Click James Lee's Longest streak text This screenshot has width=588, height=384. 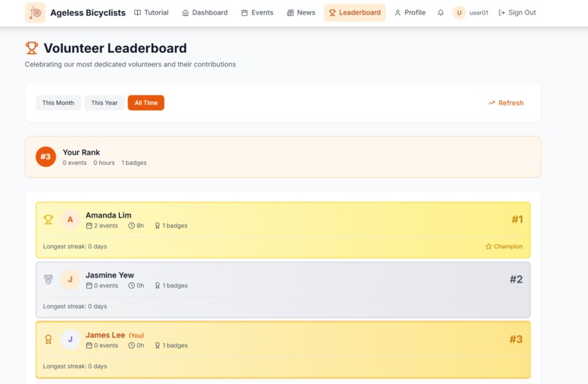(75, 366)
